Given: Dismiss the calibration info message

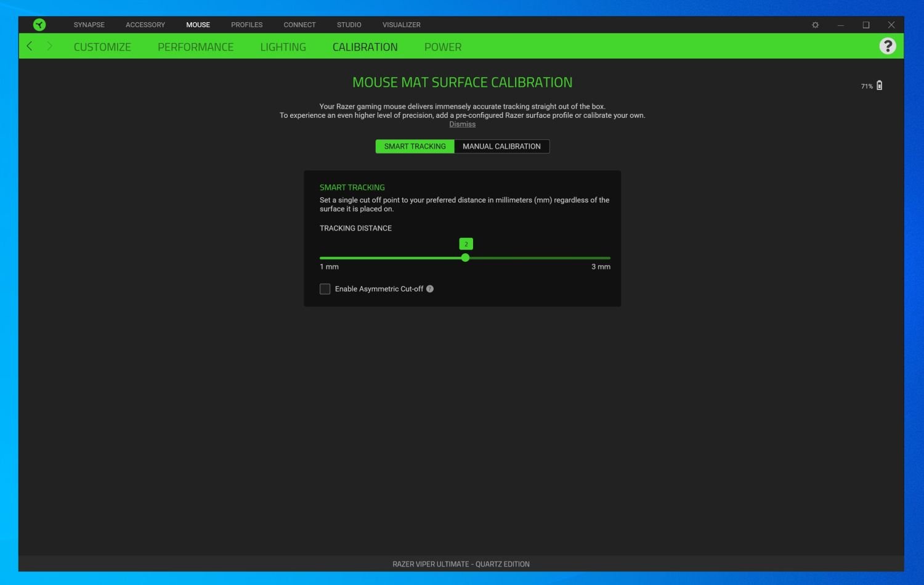Looking at the screenshot, I should click(x=463, y=125).
